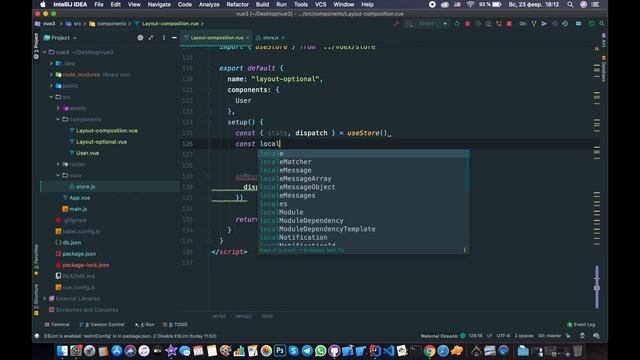The height and width of the screenshot is (360, 640).
Task: Open local history clock icon
Action: pos(565,24)
